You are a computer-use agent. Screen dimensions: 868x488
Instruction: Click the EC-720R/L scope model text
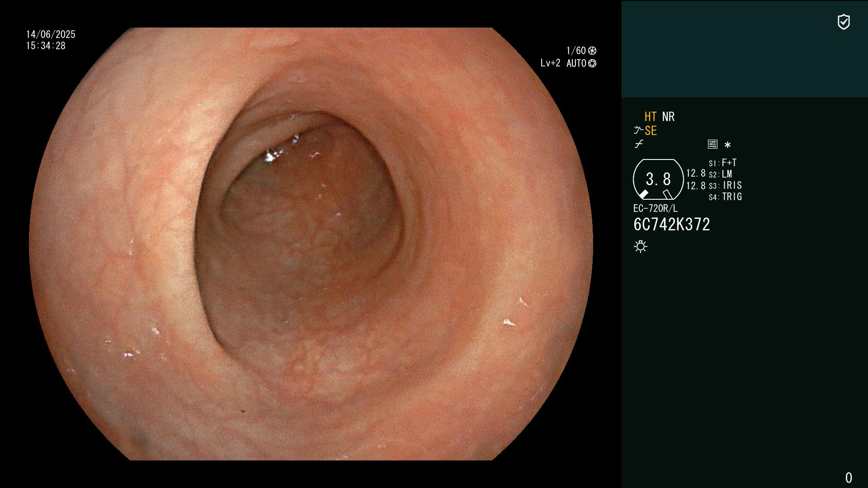point(656,208)
